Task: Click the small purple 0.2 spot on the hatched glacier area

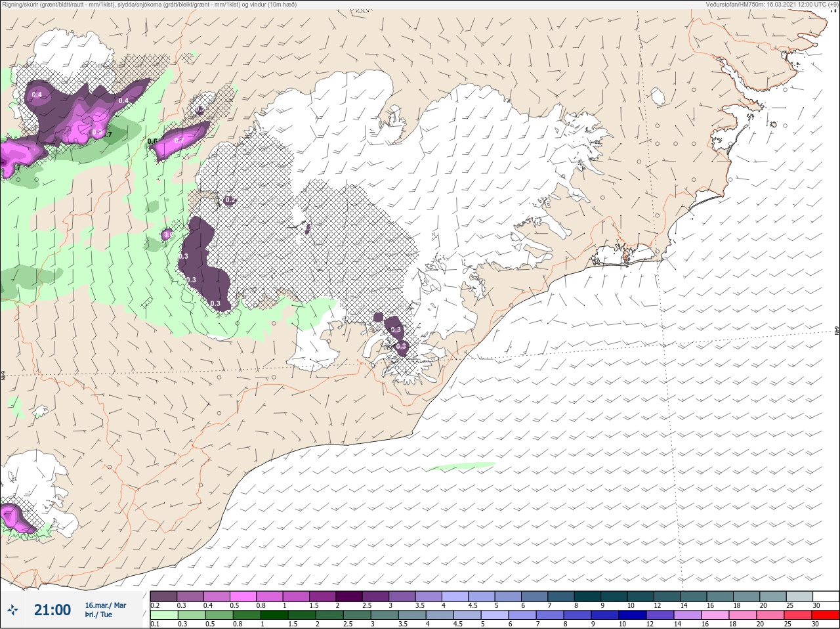Action: point(229,200)
